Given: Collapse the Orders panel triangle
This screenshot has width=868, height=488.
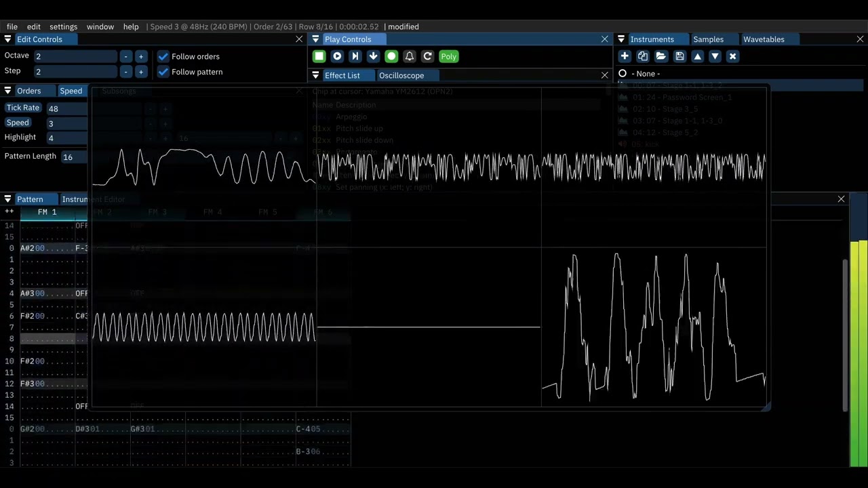Looking at the screenshot, I should click(8, 91).
